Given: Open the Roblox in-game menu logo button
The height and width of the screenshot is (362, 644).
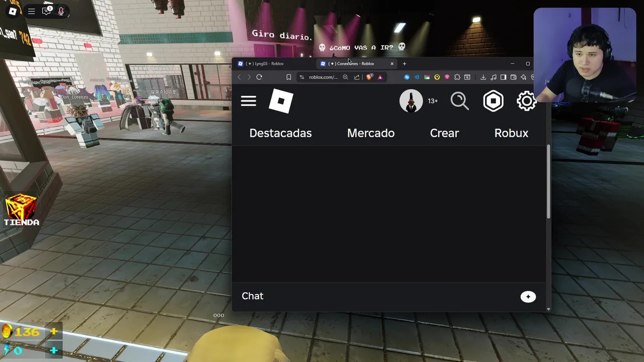Looking at the screenshot, I should (x=13, y=11).
